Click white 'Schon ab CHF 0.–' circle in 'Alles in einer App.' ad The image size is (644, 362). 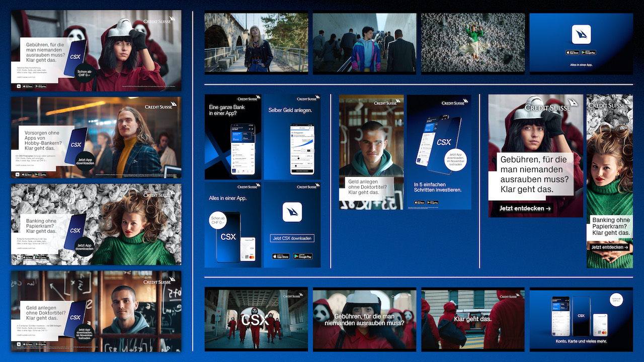218,220
